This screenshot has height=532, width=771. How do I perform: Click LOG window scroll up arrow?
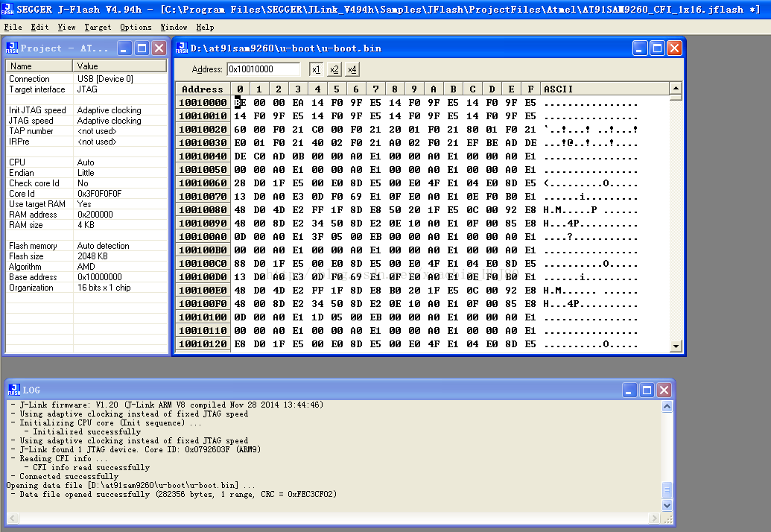667,406
